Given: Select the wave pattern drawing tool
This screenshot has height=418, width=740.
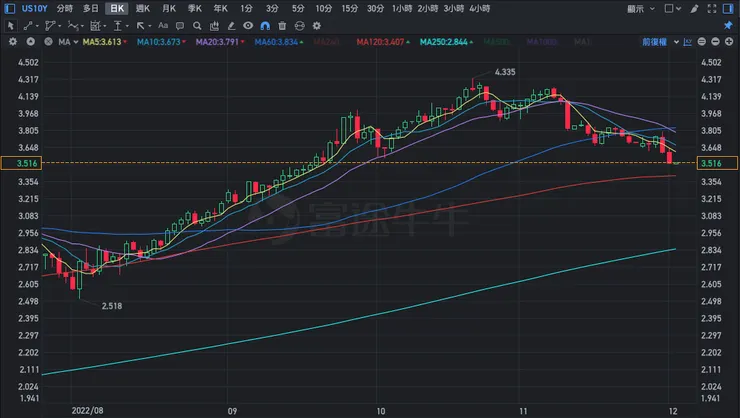Looking at the screenshot, I should tap(73, 26).
